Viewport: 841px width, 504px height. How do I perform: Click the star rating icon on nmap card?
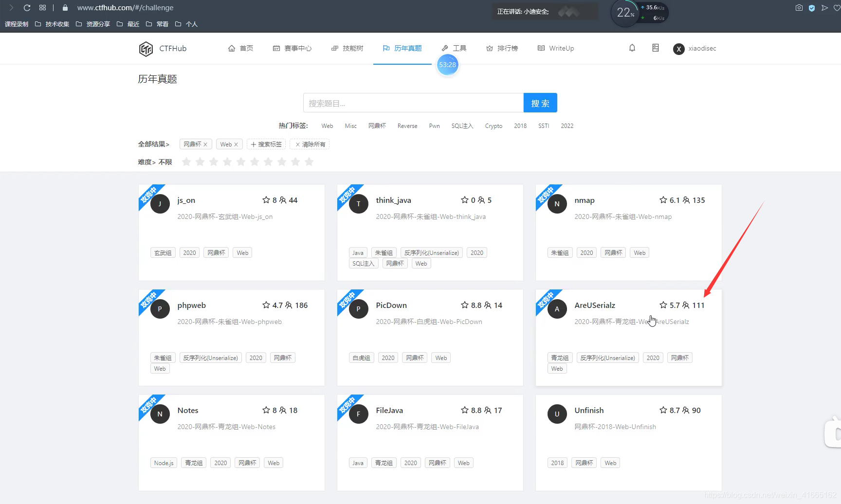click(x=663, y=200)
